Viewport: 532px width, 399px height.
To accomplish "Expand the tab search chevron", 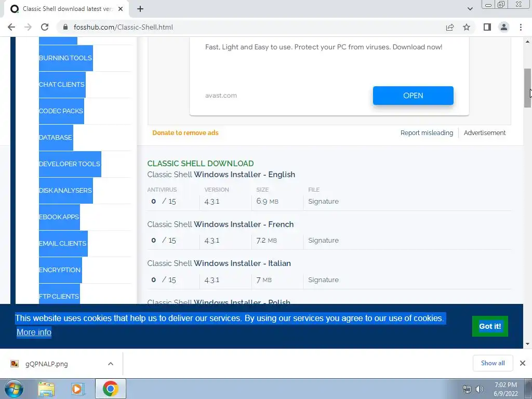I will (x=470, y=9).
